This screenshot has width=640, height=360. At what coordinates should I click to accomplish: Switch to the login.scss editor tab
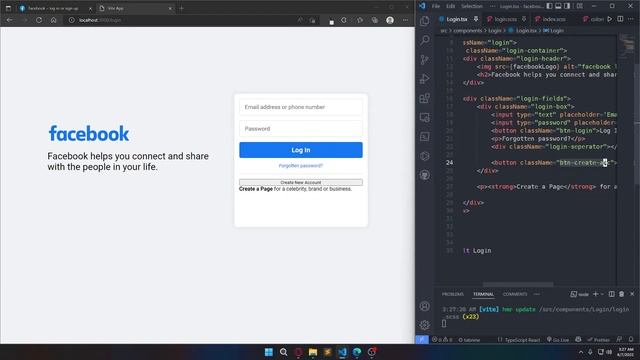505,19
